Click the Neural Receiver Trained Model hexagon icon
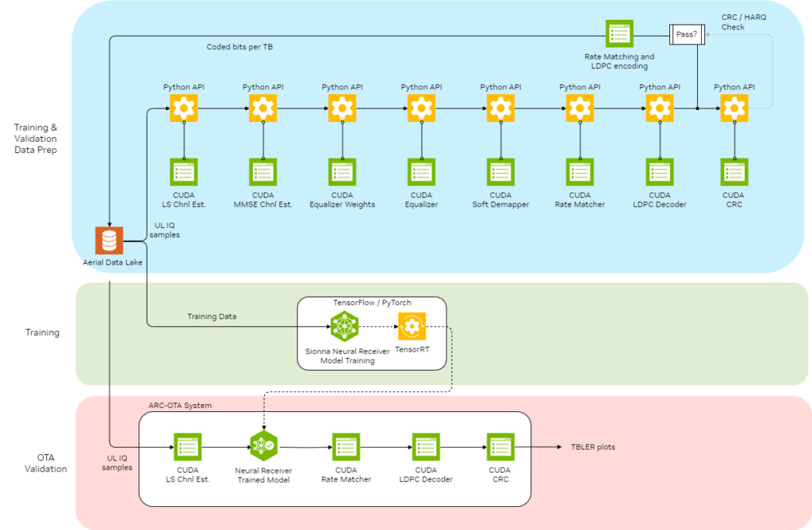This screenshot has height=530, width=812. [262, 447]
